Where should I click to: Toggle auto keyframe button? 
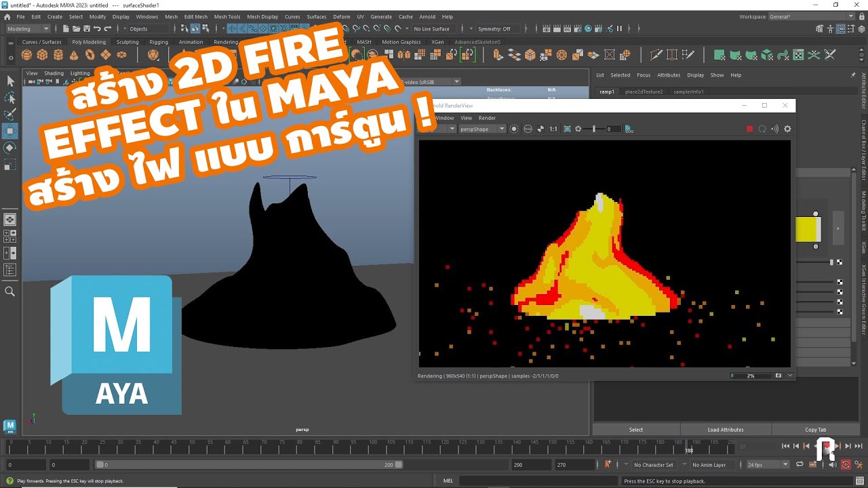[846, 464]
